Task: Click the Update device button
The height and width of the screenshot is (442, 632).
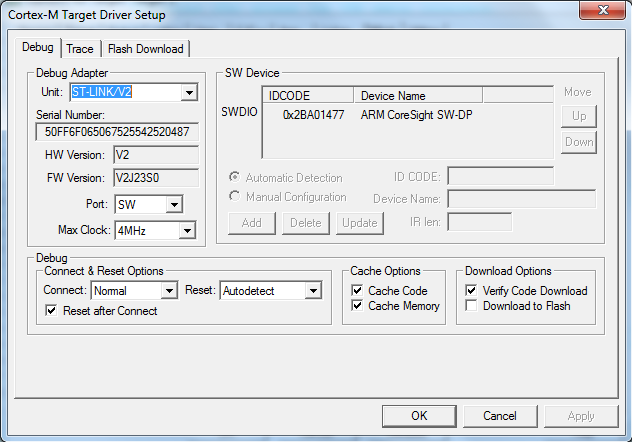Action: 360,223
